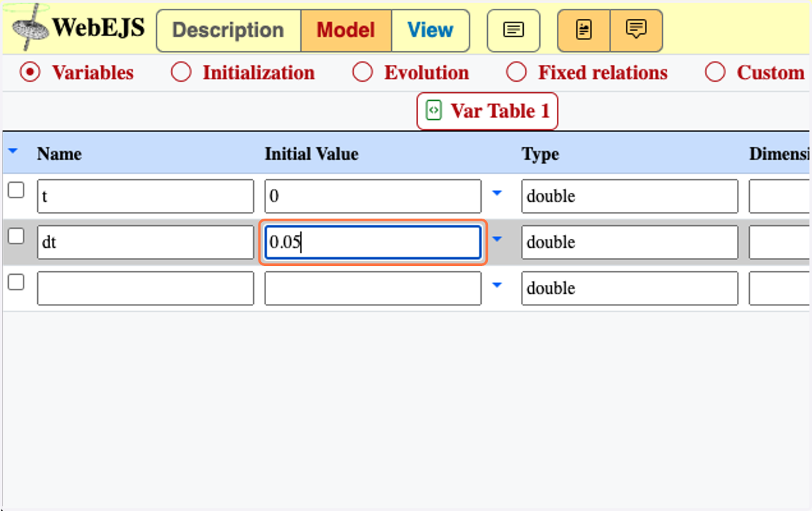Click the Dimension field for variable dt
The width and height of the screenshot is (812, 511).
click(780, 242)
